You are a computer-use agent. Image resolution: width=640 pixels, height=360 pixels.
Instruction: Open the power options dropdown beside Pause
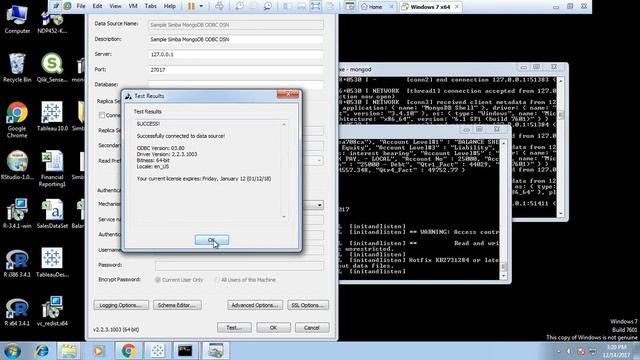pyautogui.click(x=201, y=6)
